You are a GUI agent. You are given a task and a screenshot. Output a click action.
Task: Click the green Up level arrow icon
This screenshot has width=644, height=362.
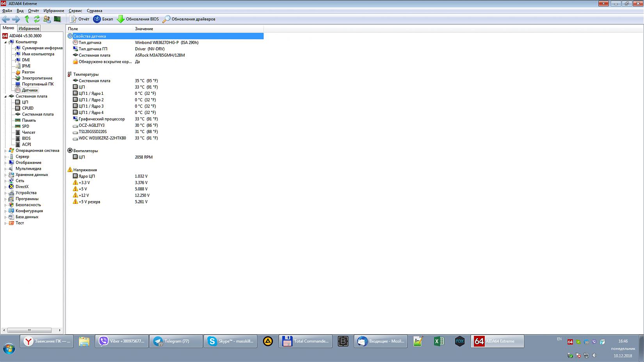[x=27, y=19]
